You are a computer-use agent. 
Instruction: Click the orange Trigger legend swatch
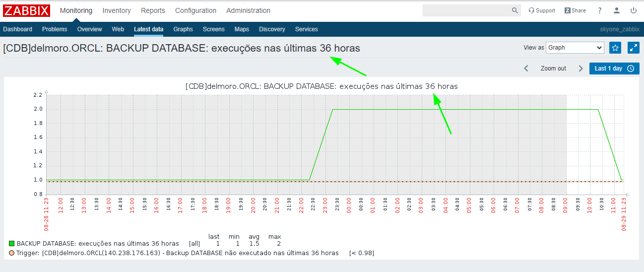tap(12, 253)
